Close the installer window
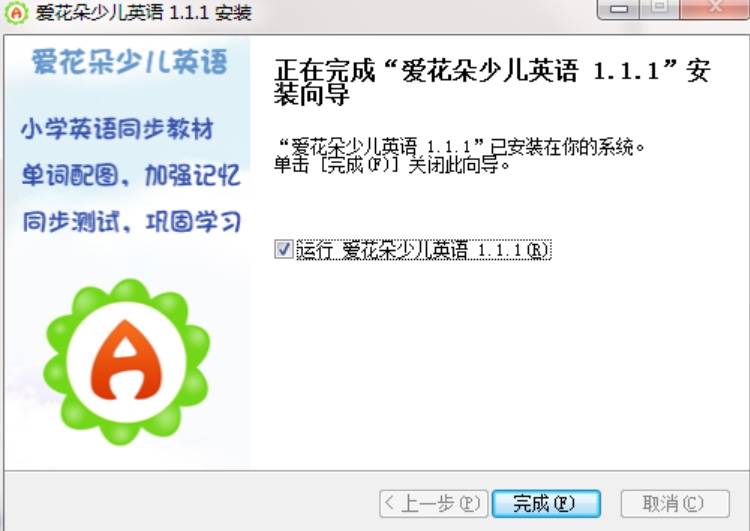750x531 pixels. pyautogui.click(x=715, y=9)
